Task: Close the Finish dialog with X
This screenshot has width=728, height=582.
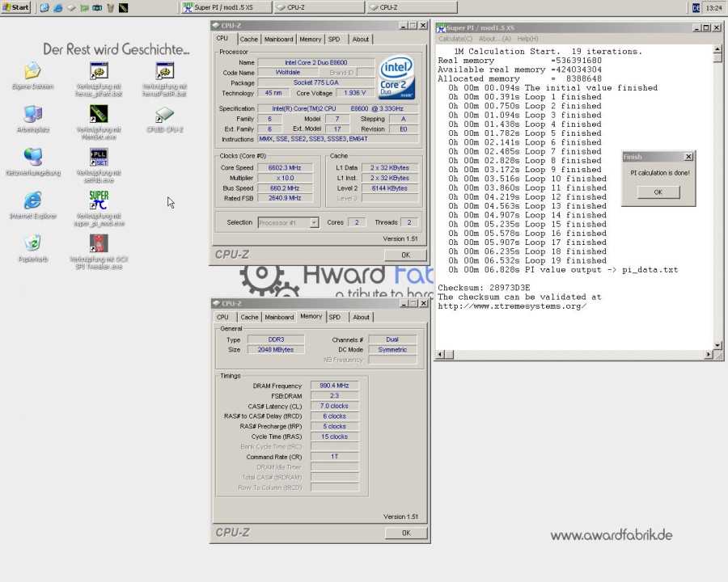Action: pos(689,157)
